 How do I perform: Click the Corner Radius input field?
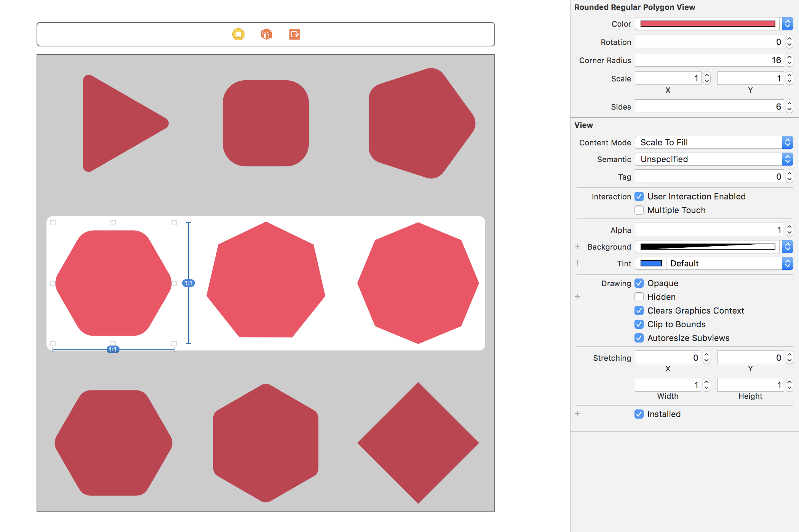(x=708, y=60)
